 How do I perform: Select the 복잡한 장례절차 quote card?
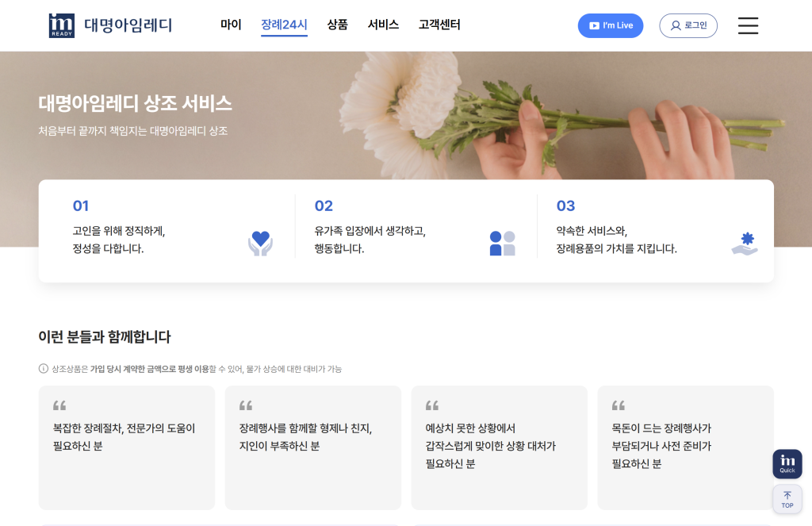[x=127, y=447]
